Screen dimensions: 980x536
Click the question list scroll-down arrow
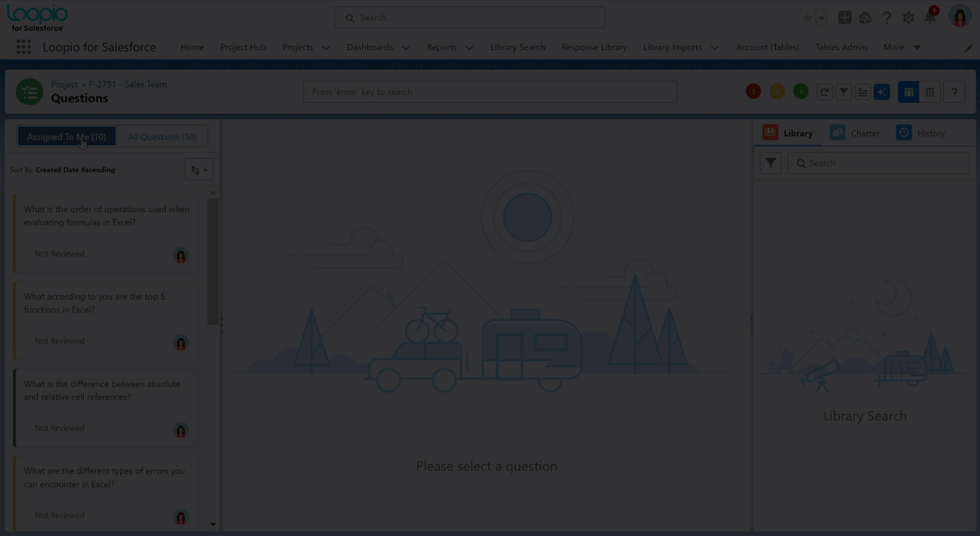(x=213, y=524)
